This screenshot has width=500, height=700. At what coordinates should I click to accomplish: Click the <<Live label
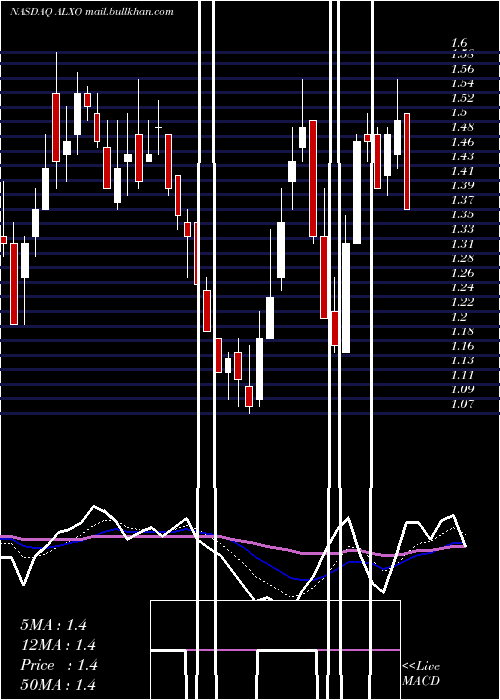(x=421, y=667)
